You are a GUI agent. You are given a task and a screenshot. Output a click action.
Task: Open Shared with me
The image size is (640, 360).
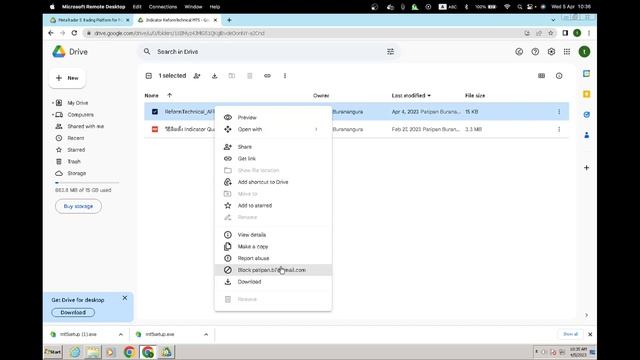[x=86, y=127]
